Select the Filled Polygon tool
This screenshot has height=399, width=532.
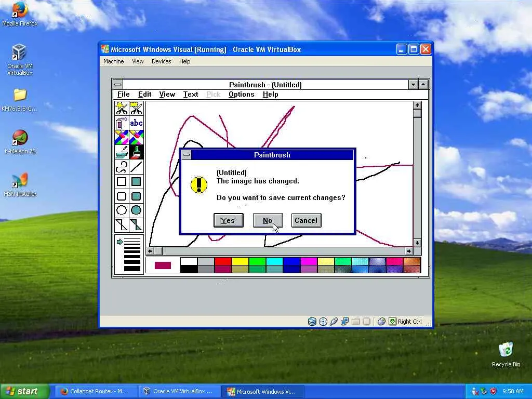click(136, 224)
